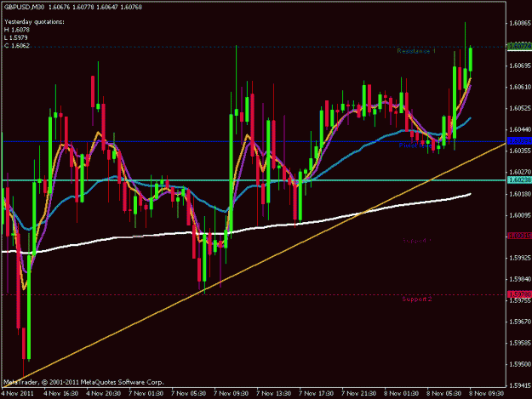This screenshot has height=399, width=532.
Task: Click the dark red 1.60015 price tag
Action: pos(519,236)
